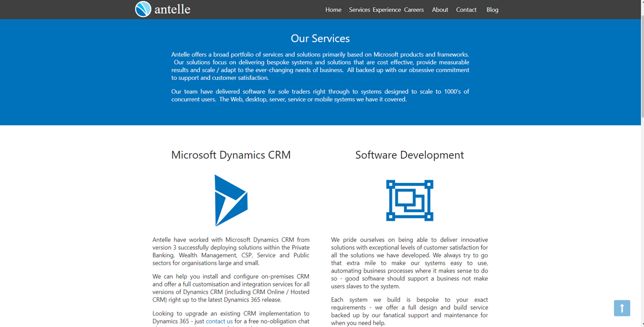This screenshot has height=327, width=644.
Task: Open Contact from the top menu
Action: (466, 10)
